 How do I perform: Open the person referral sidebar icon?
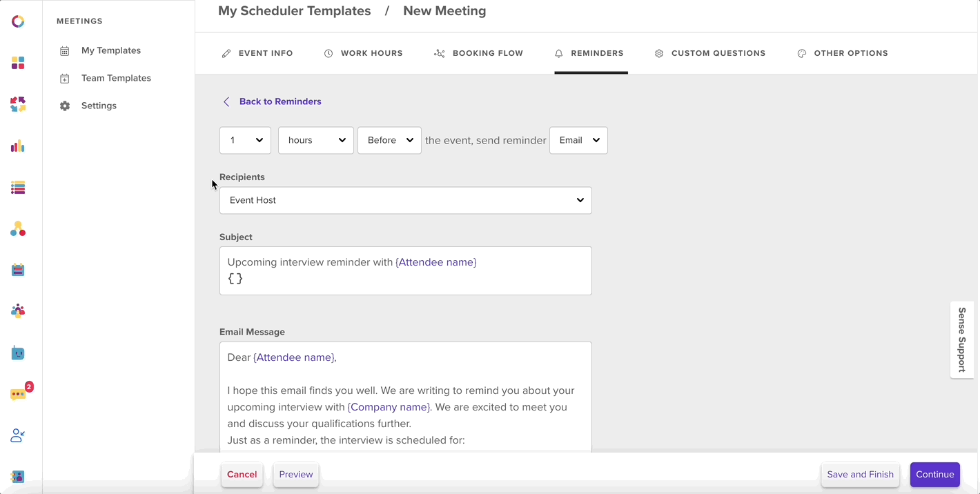(18, 435)
